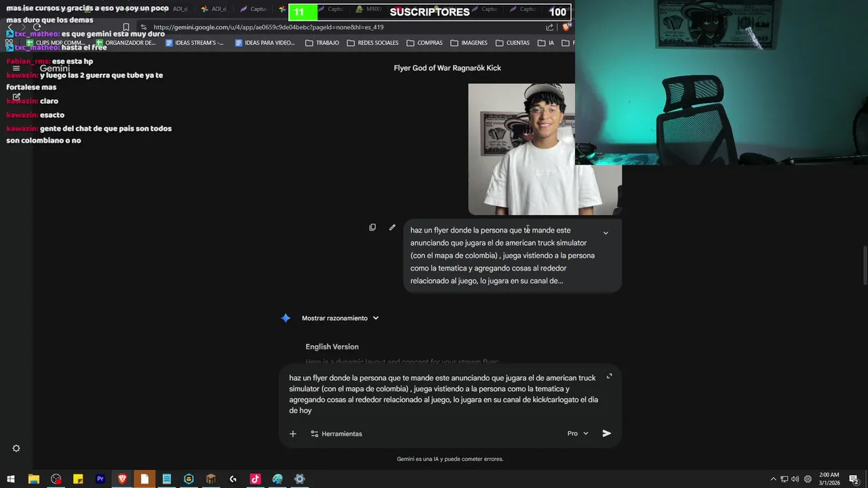The image size is (868, 488).
Task: Open COMPRAS bookmarks folder
Action: pos(425,43)
